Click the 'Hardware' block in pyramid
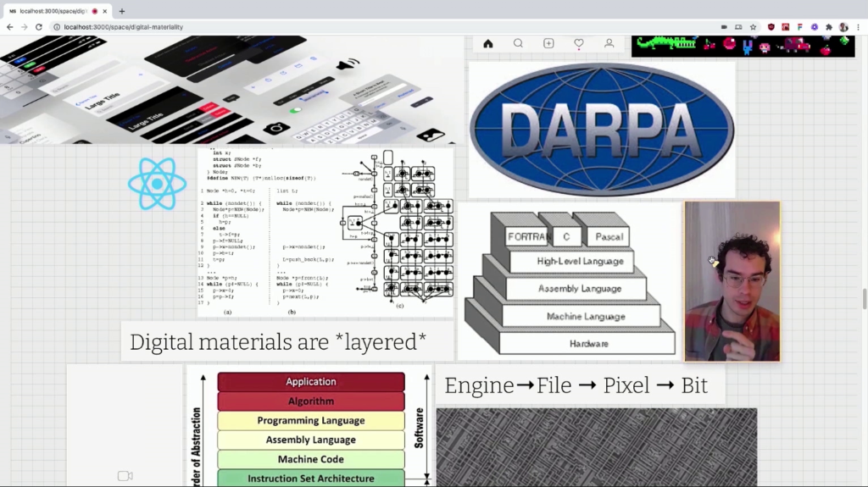The width and height of the screenshot is (868, 487). [588, 344]
